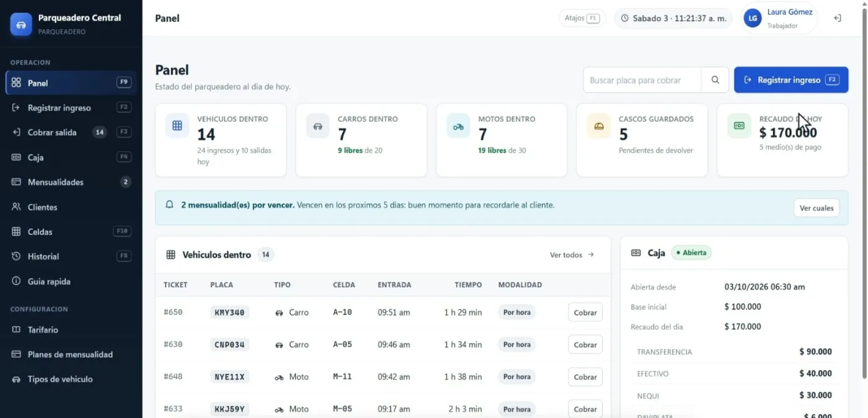Click the NEQUI $ 30.000 row

[734, 395]
